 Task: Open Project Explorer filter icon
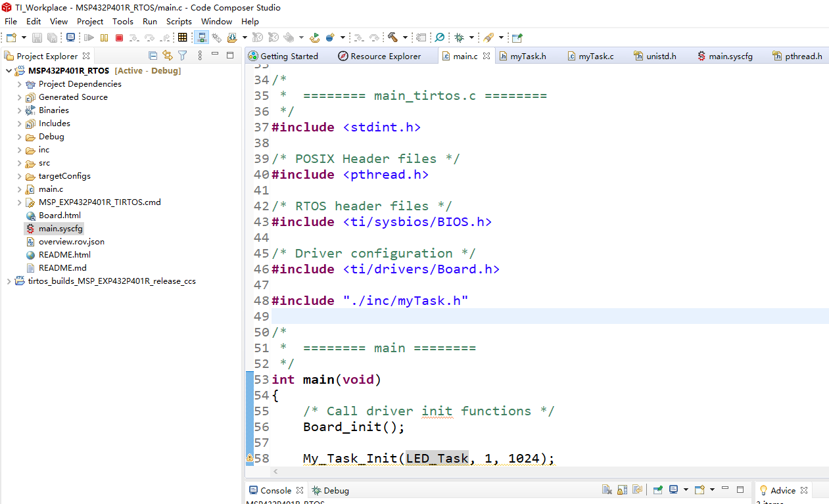point(183,56)
